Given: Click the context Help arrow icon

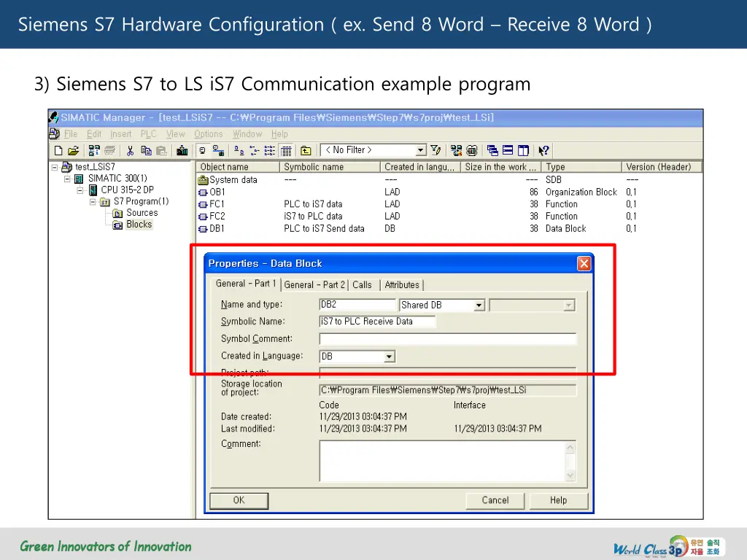Looking at the screenshot, I should 543,151.
